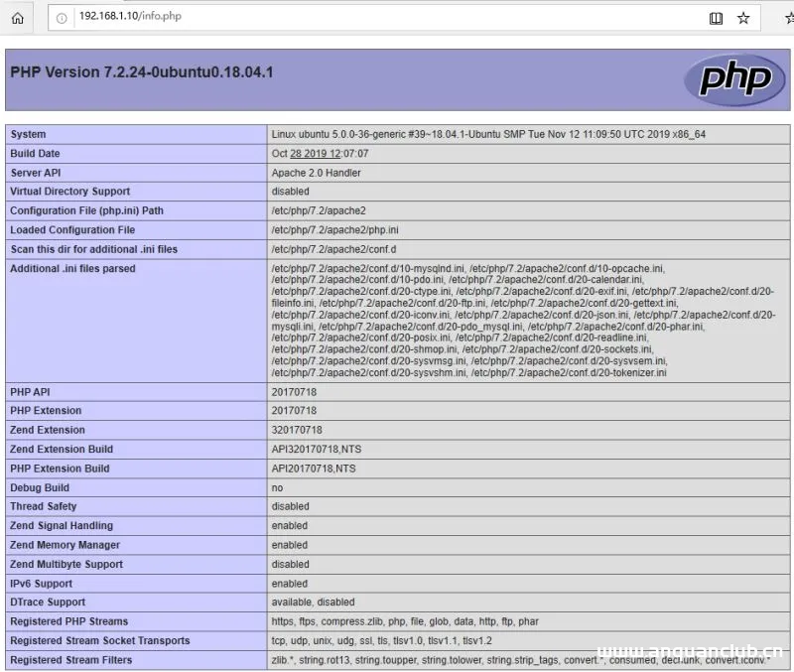Open the reading list icon beside the address bar
This screenshot has height=672, width=794.
[x=716, y=17]
